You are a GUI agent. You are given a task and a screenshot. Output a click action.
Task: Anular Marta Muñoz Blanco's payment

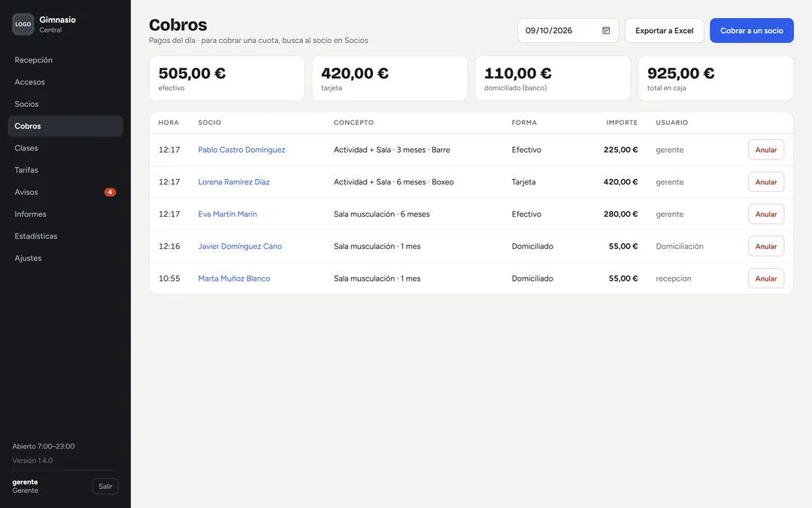point(766,278)
